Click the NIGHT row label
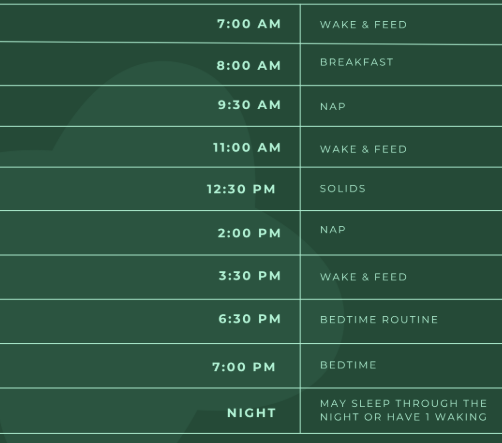Viewport: 502px width, 443px height. pyautogui.click(x=251, y=413)
